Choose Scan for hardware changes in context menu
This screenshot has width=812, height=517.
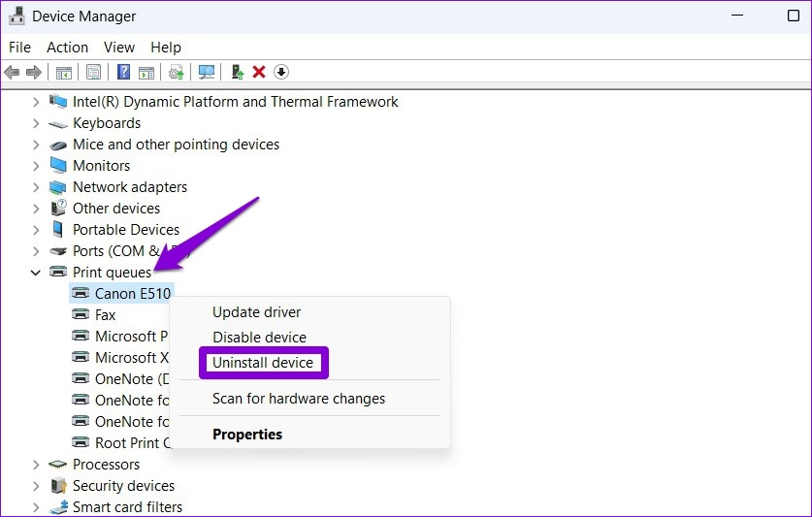point(299,399)
